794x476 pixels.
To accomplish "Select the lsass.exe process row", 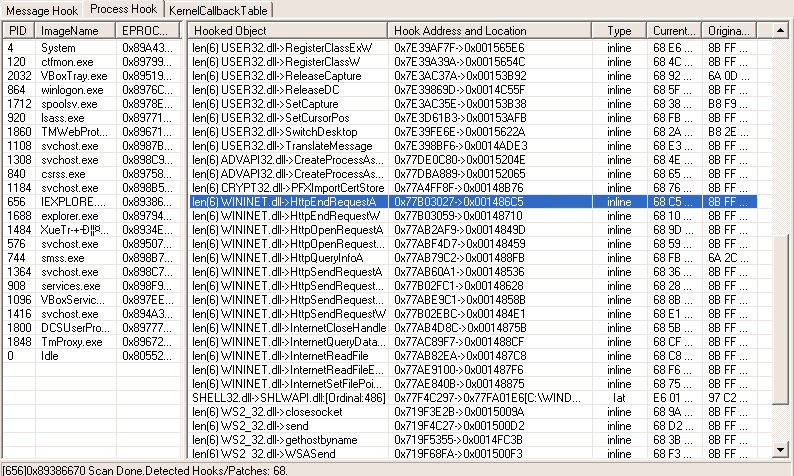I will click(63, 117).
